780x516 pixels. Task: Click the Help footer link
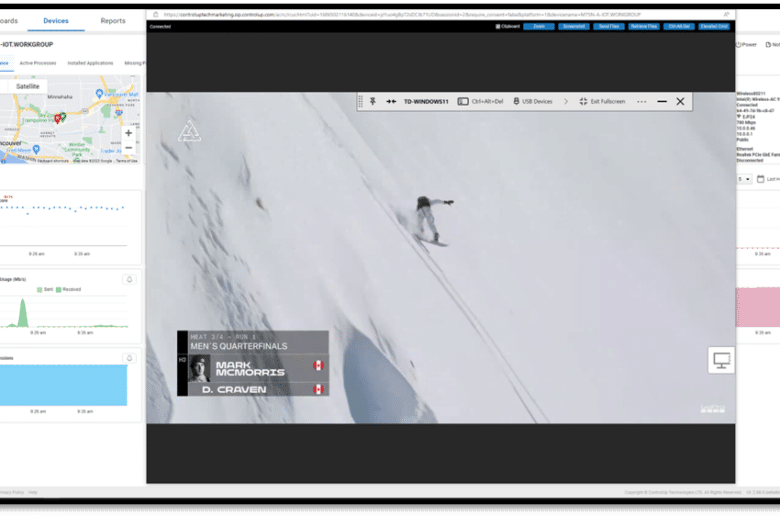point(33,492)
